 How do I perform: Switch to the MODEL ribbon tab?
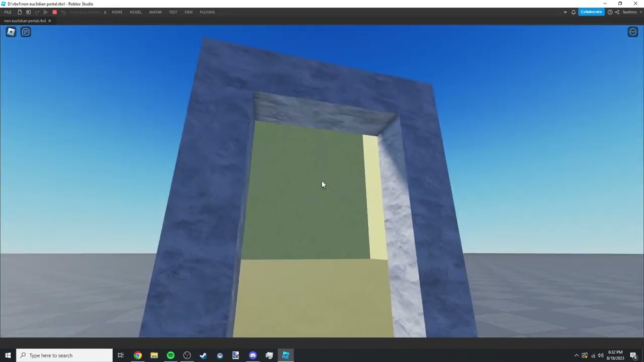coord(136,12)
